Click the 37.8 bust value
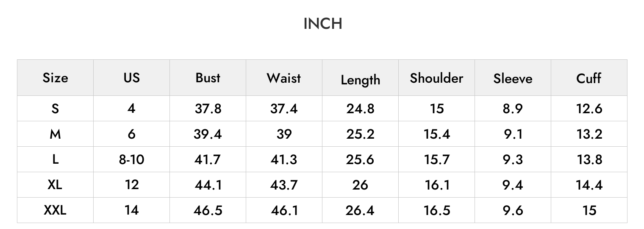This screenshot has width=644, height=229. pyautogui.click(x=208, y=109)
